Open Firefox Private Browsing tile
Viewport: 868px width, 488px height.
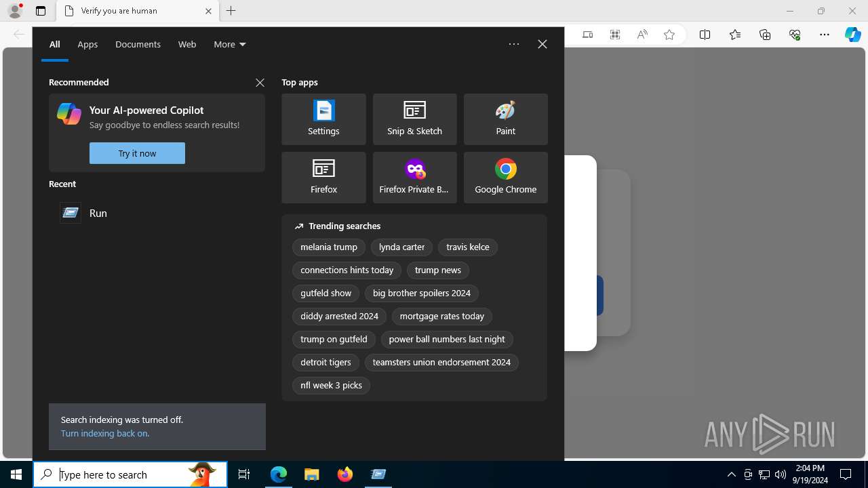414,178
